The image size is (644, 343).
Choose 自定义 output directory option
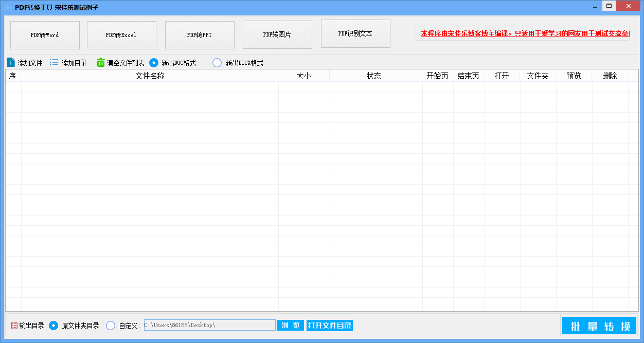point(111,326)
